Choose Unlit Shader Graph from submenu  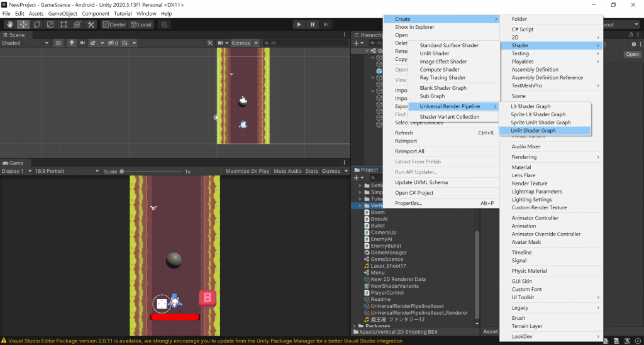pos(533,131)
